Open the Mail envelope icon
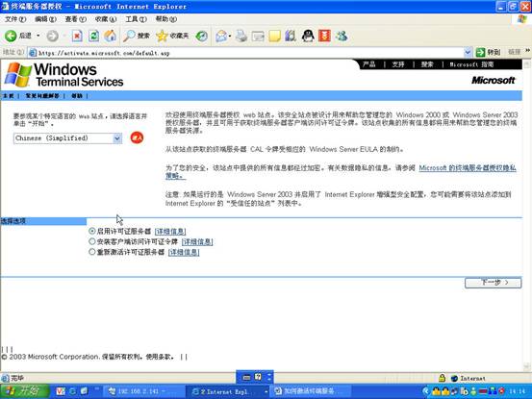Screen dimensions: 532x399 [221, 36]
